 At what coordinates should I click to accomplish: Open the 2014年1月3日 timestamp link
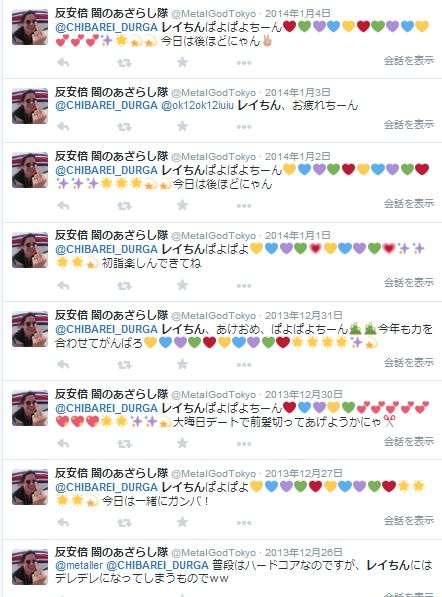(297, 93)
